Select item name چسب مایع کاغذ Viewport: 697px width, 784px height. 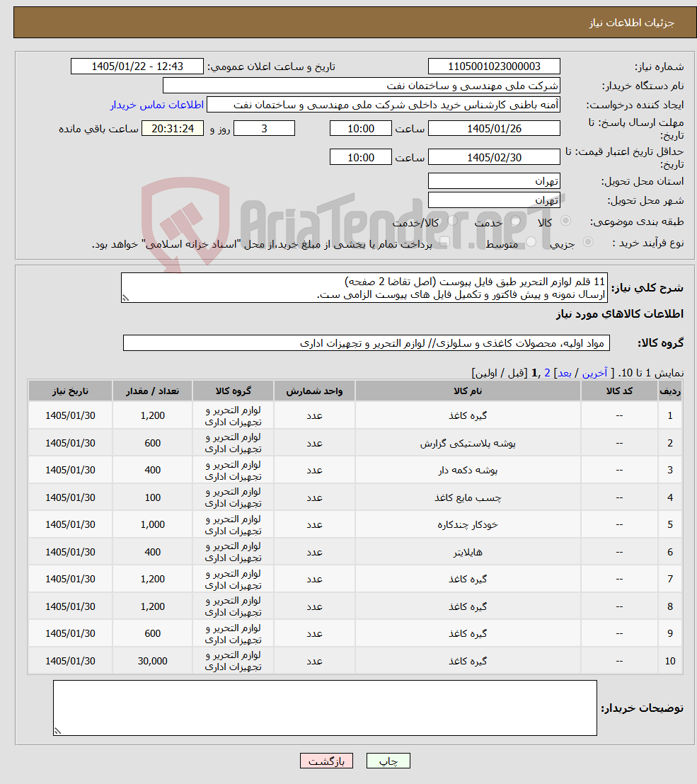(x=468, y=497)
